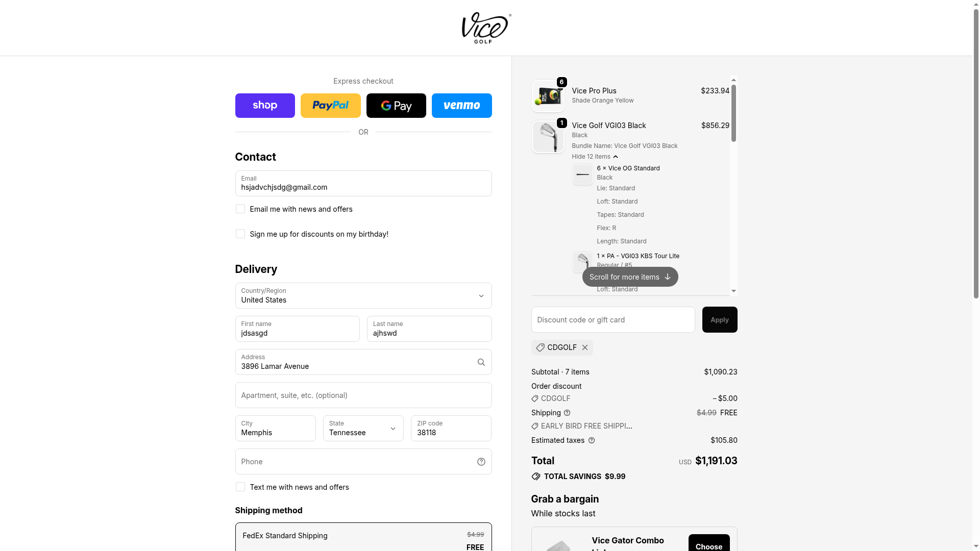
Task: Remove the CDGOLF discount code
Action: [x=585, y=347]
